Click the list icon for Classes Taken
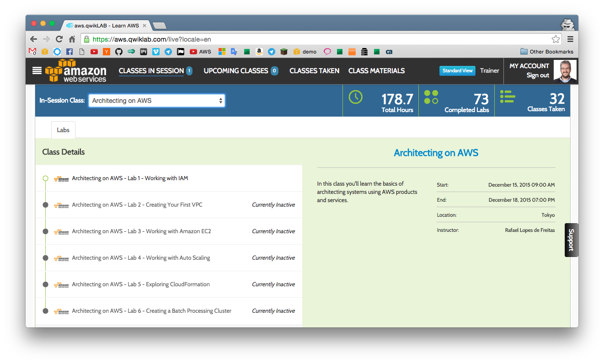This screenshot has height=364, width=604. pyautogui.click(x=508, y=96)
